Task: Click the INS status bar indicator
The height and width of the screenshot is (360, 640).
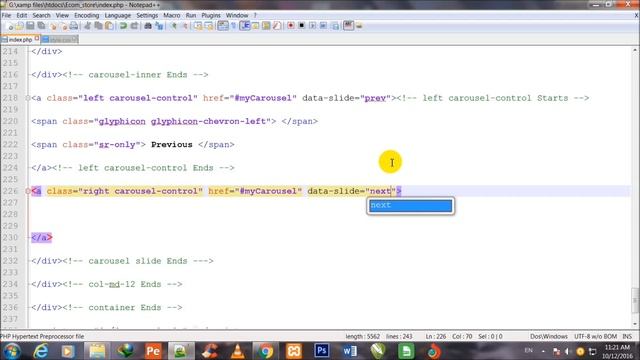Action: tap(627, 336)
